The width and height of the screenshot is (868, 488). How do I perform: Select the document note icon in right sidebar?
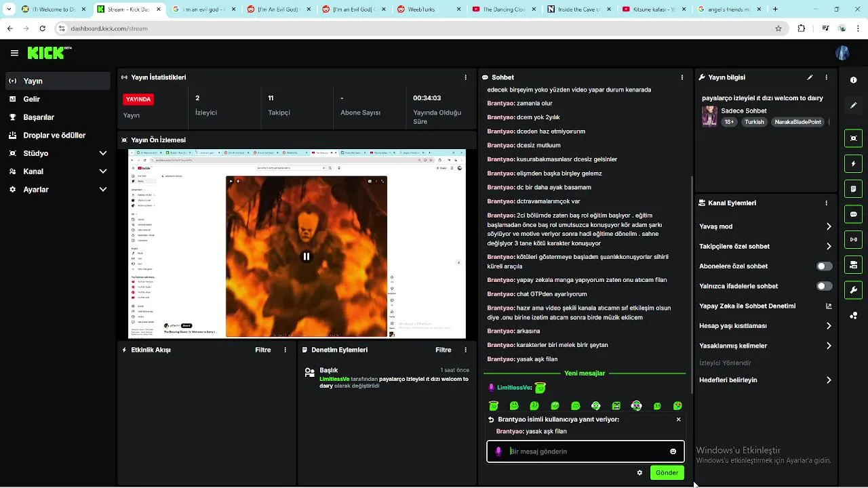pyautogui.click(x=853, y=188)
